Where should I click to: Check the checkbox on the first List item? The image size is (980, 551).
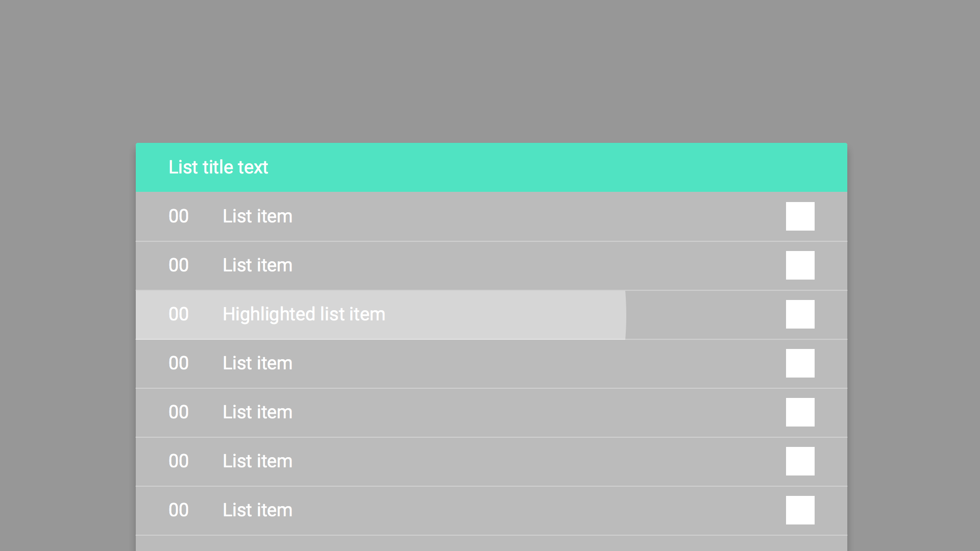tap(800, 216)
